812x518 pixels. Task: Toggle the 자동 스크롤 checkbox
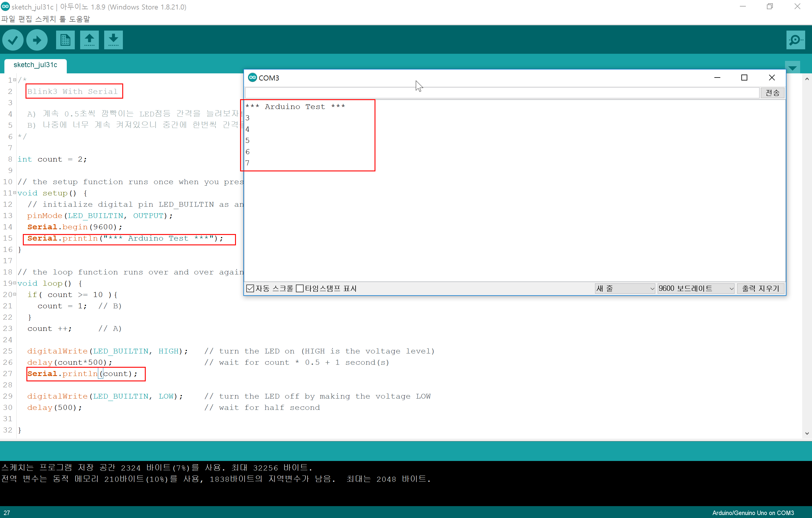(x=250, y=288)
